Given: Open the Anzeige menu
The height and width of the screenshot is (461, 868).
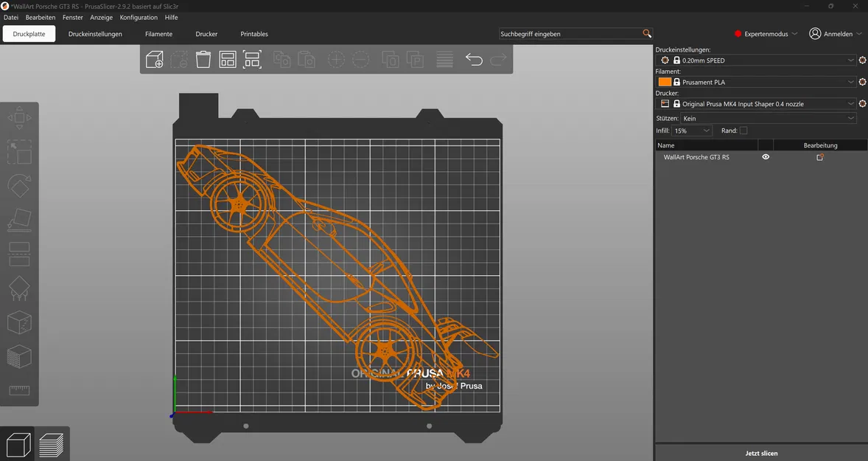Looking at the screenshot, I should (x=101, y=17).
